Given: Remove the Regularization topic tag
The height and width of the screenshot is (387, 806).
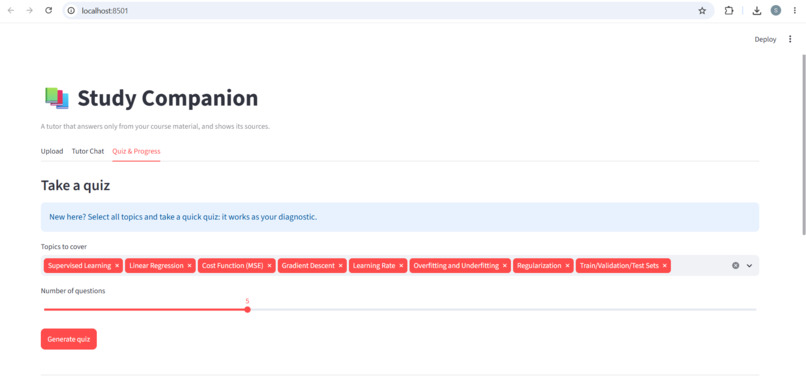Looking at the screenshot, I should pyautogui.click(x=567, y=266).
